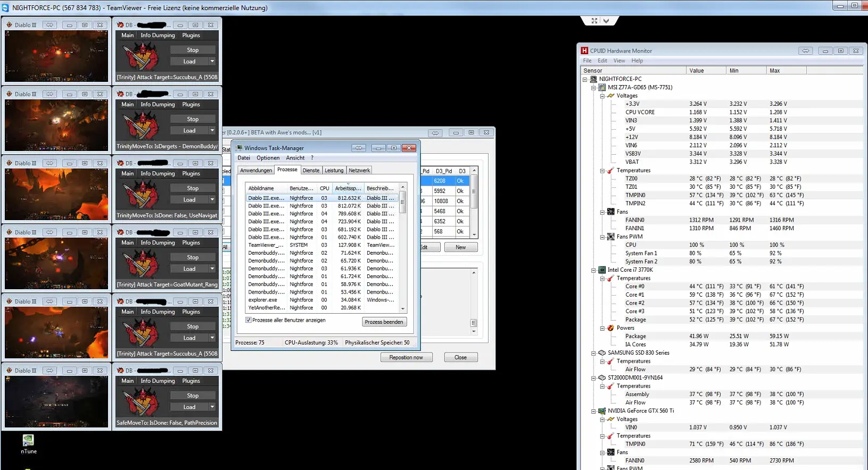Click the Intel Core i7 3770K chip icon
This screenshot has height=470, width=868.
[602, 270]
